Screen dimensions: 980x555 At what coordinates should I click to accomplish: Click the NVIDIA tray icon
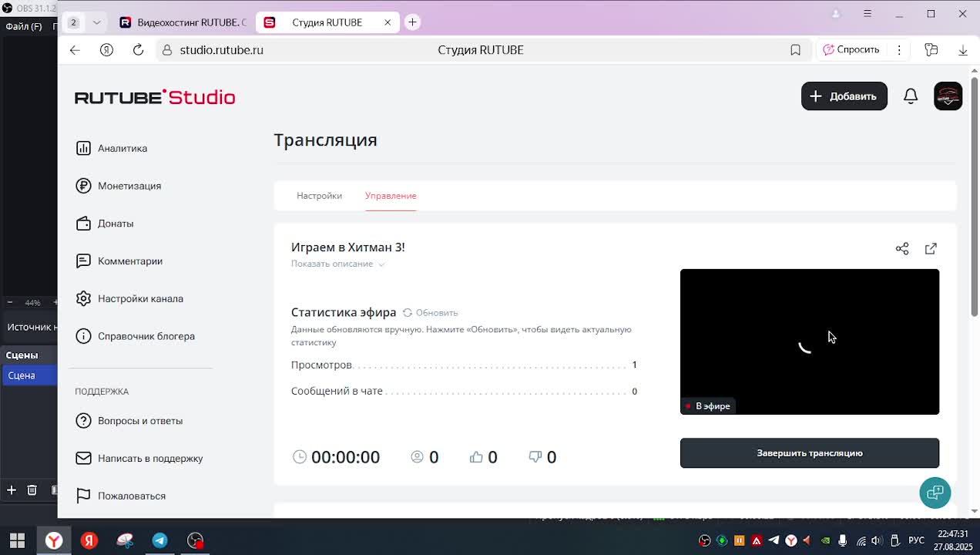[x=825, y=540]
